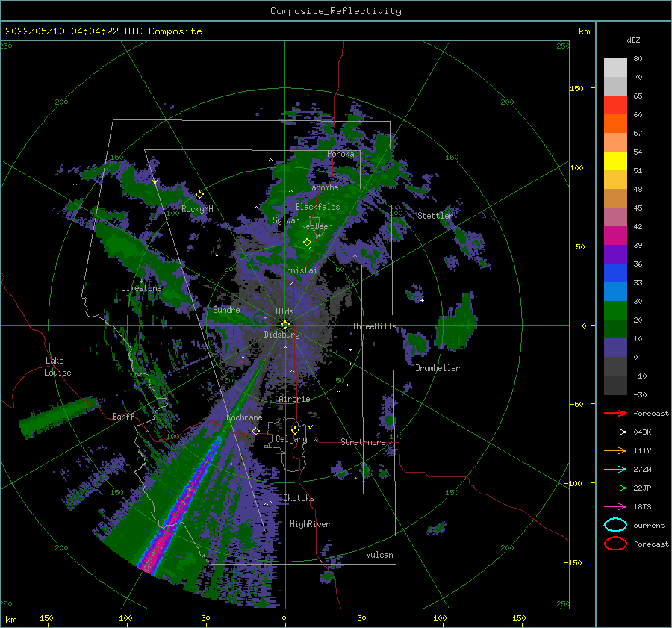Image resolution: width=672 pixels, height=628 pixels.
Task: Click yellow radar-site marker between Olds and Didsbury
Action: click(x=285, y=325)
